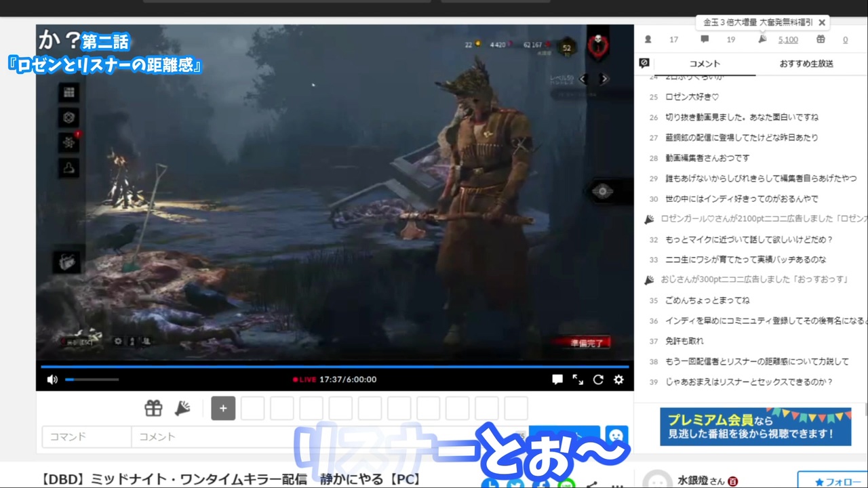Open the プレミアム会員 promotional banner

[755, 426]
